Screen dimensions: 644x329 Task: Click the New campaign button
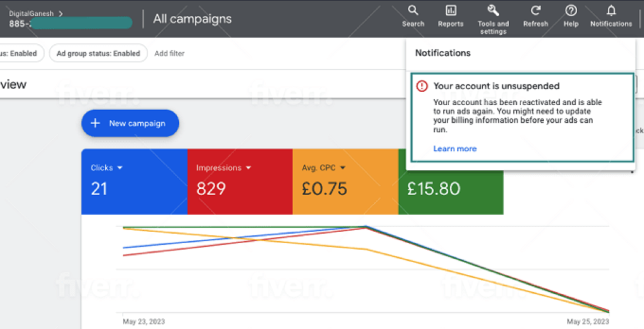(x=130, y=123)
